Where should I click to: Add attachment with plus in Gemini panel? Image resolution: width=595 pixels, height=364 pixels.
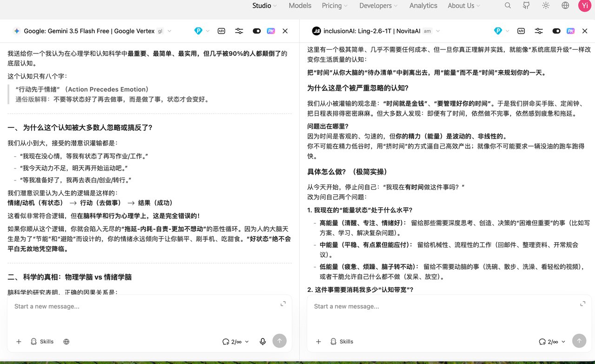coord(19,341)
